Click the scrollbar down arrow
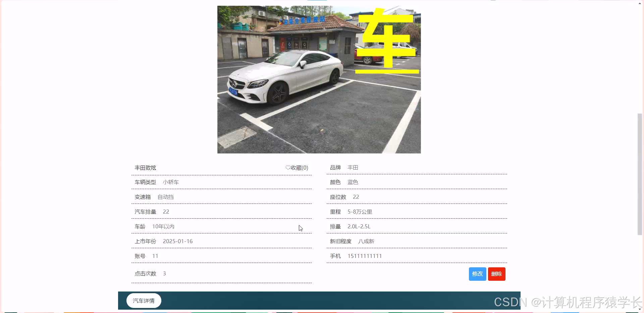Viewport: 644px width, 313px height. (x=640, y=310)
